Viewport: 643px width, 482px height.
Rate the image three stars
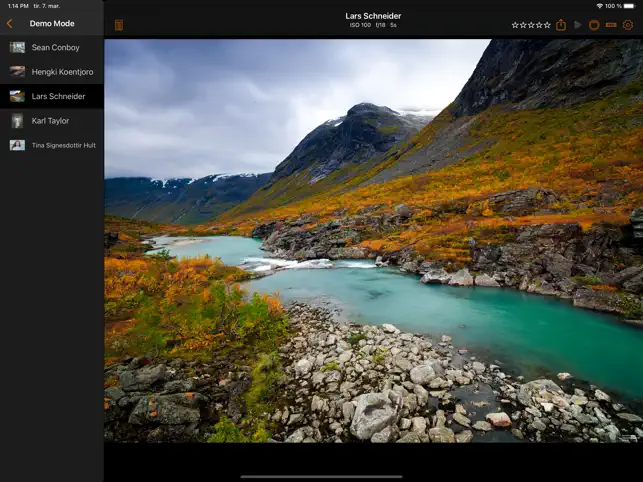click(531, 25)
